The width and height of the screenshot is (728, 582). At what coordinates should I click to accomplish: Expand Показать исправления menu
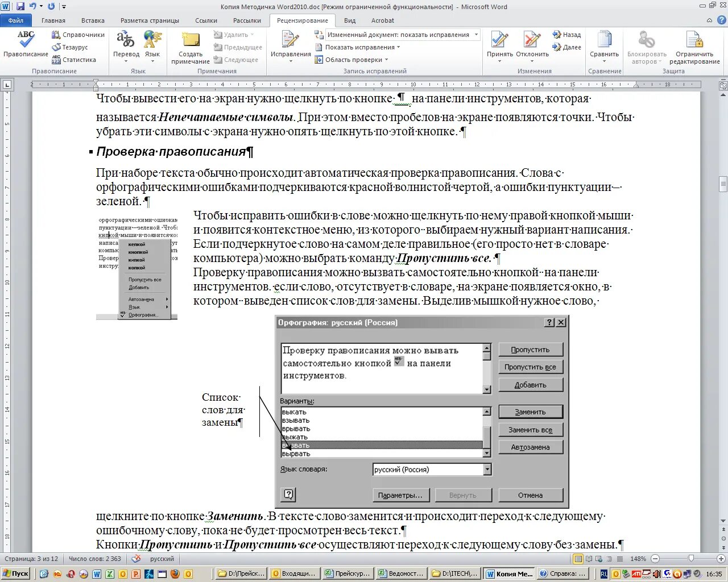(x=362, y=47)
